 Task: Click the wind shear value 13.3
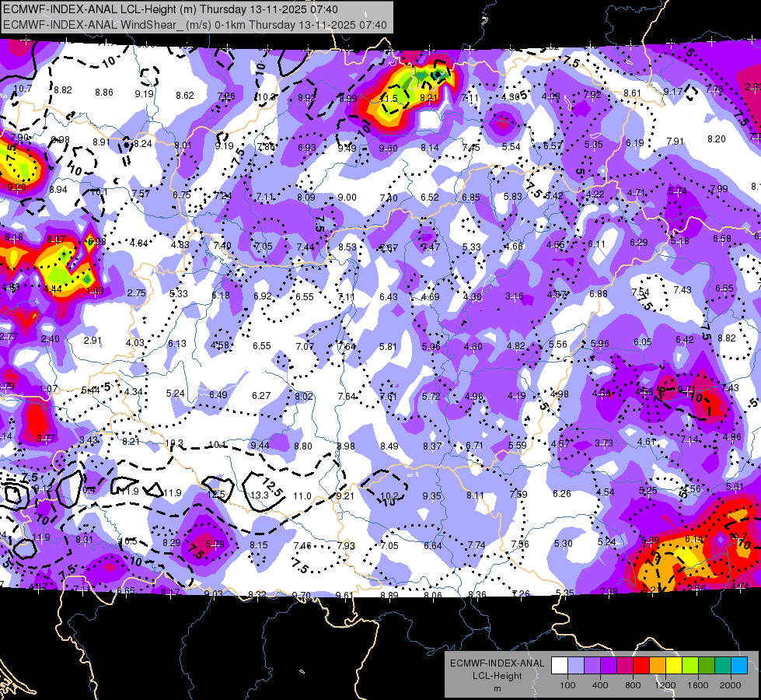259,495
